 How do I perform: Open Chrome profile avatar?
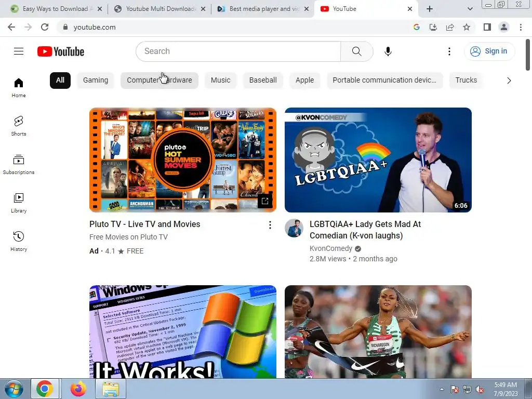pos(504,27)
